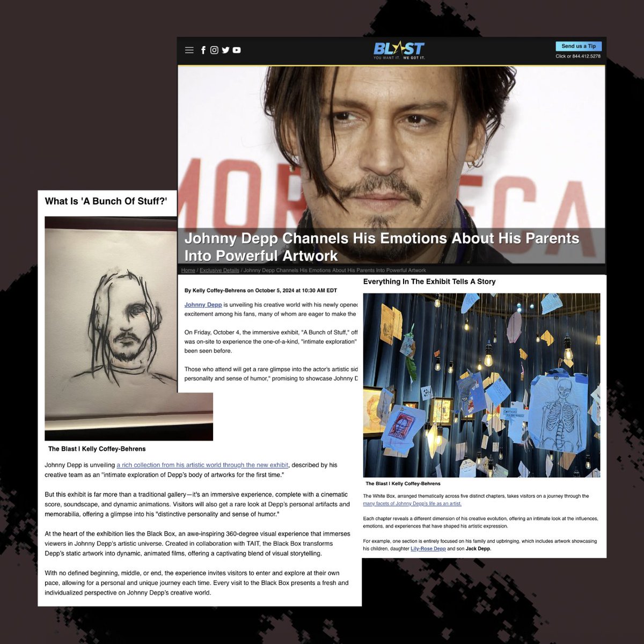This screenshot has width=644, height=644.
Task: Click the byline By Kelly Coffey-Behrens
Action: click(261, 290)
